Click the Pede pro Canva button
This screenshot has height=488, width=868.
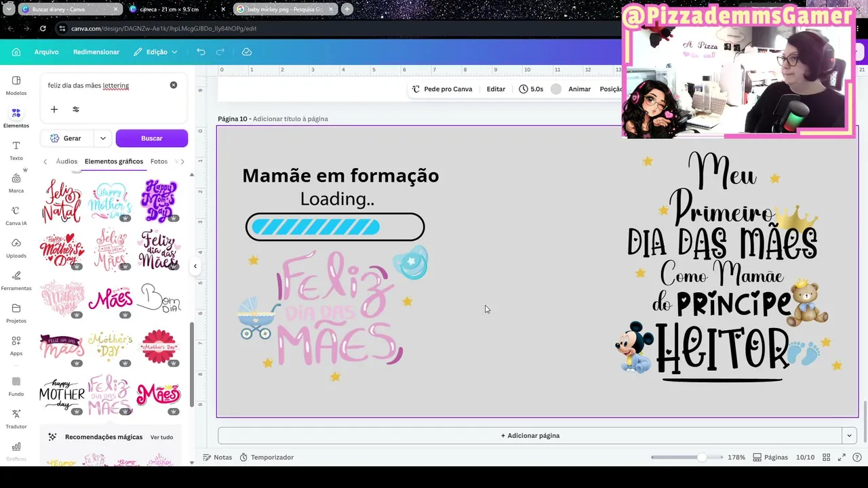[x=442, y=89]
